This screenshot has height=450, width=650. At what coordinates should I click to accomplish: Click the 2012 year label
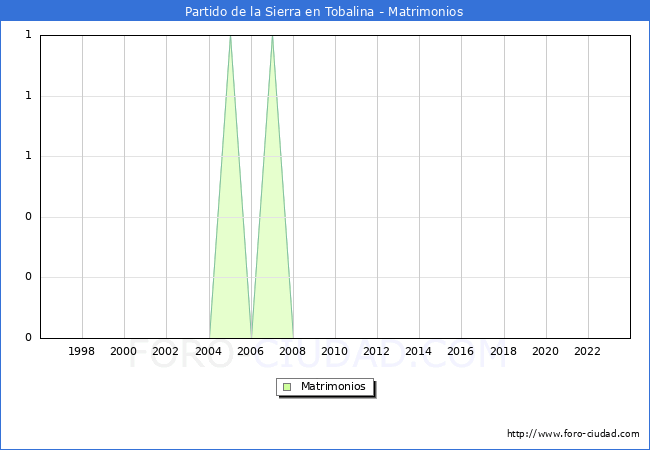pos(377,351)
